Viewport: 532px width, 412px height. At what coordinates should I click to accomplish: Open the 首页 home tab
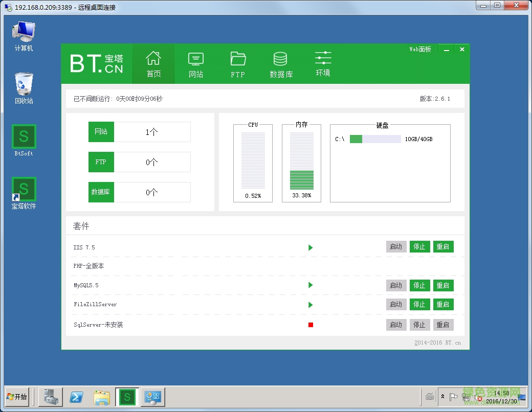(153, 64)
